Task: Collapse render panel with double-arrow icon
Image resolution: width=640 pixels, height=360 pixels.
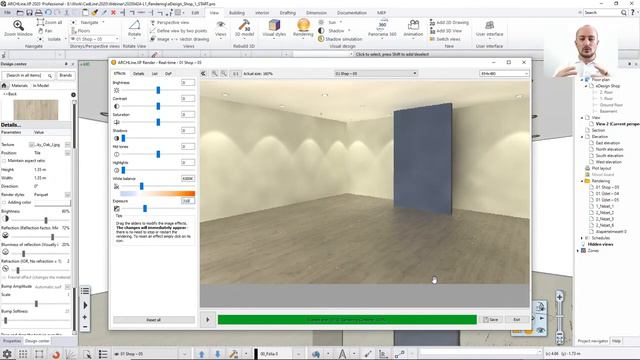Action: click(203, 73)
